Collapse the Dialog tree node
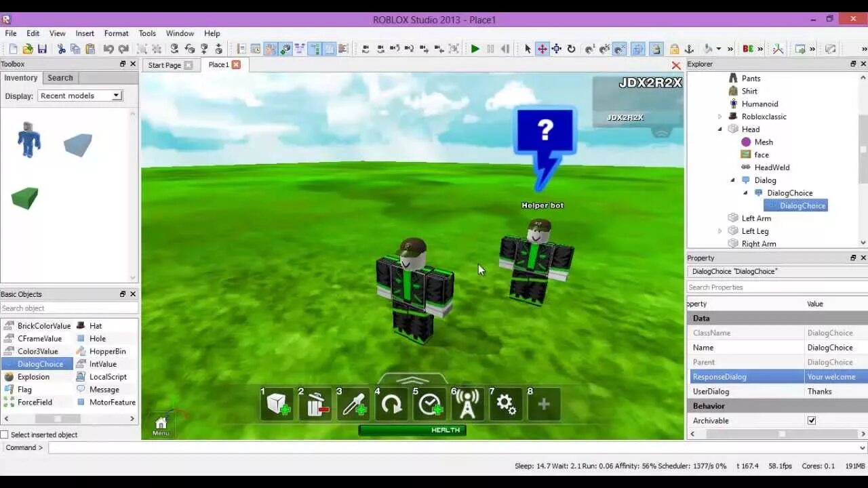Screen dimensions: 868x488 click(x=732, y=180)
